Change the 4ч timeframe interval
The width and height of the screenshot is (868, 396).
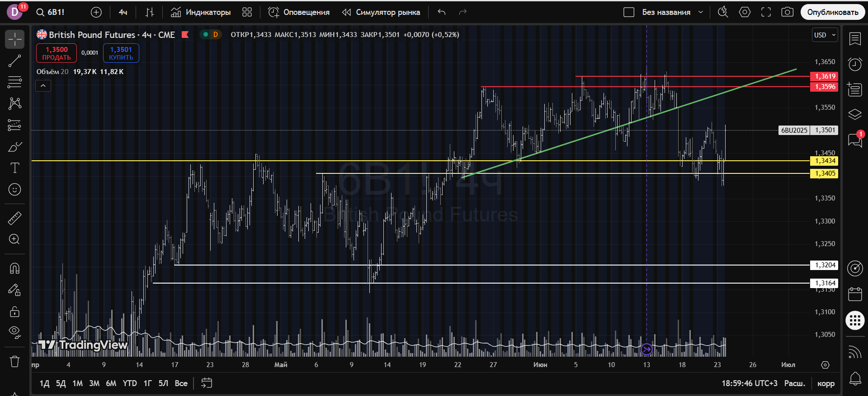[123, 12]
